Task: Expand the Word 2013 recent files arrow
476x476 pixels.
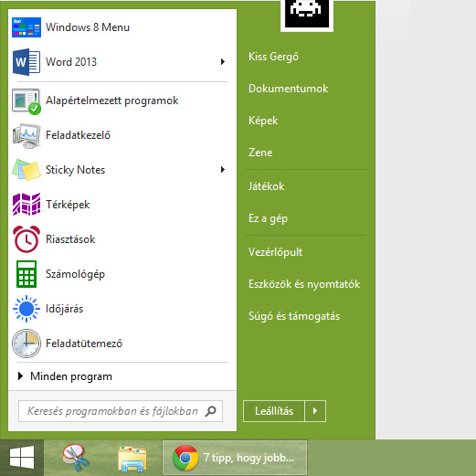Action: (x=223, y=62)
